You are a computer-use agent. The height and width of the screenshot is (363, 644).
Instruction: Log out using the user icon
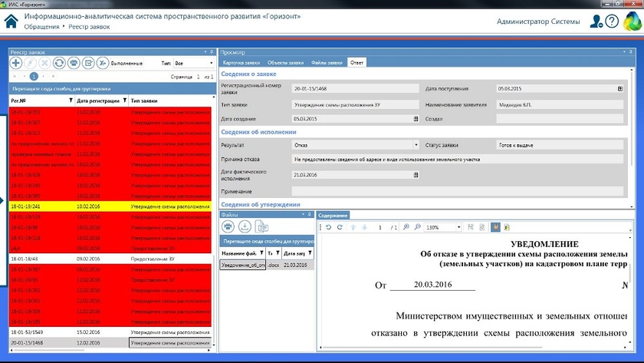click(x=595, y=21)
